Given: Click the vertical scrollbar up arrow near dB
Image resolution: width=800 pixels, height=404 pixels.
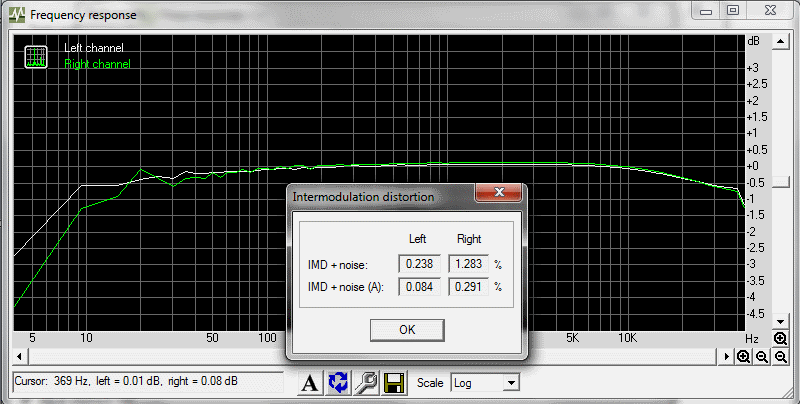Looking at the screenshot, I should click(781, 41).
